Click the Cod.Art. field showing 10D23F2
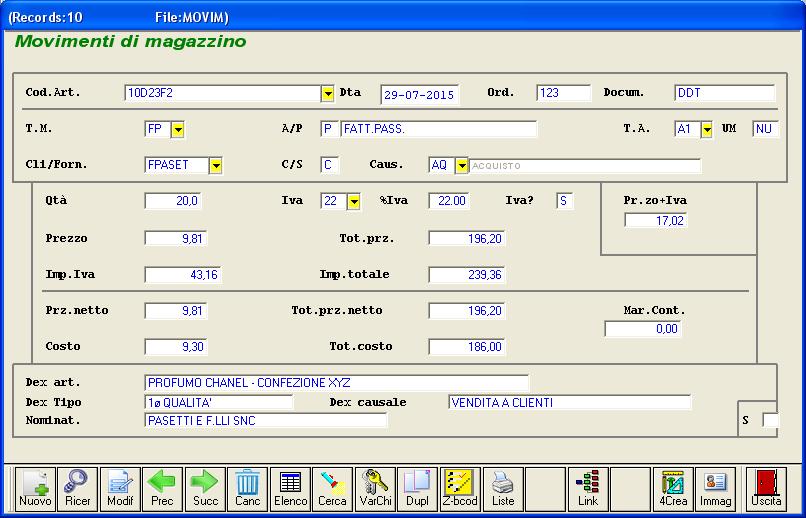Image resolution: width=806 pixels, height=518 pixels. (x=223, y=93)
